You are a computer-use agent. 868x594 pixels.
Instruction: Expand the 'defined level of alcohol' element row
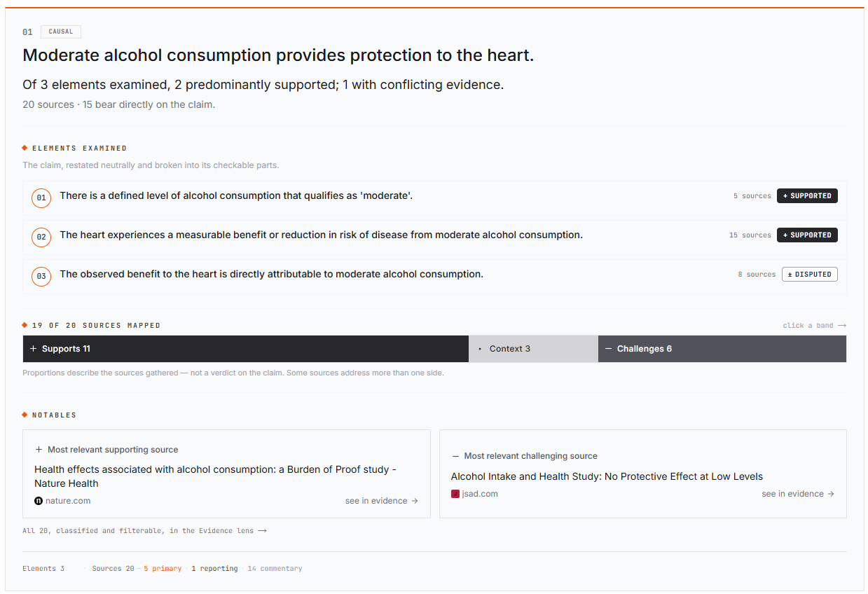click(x=434, y=198)
